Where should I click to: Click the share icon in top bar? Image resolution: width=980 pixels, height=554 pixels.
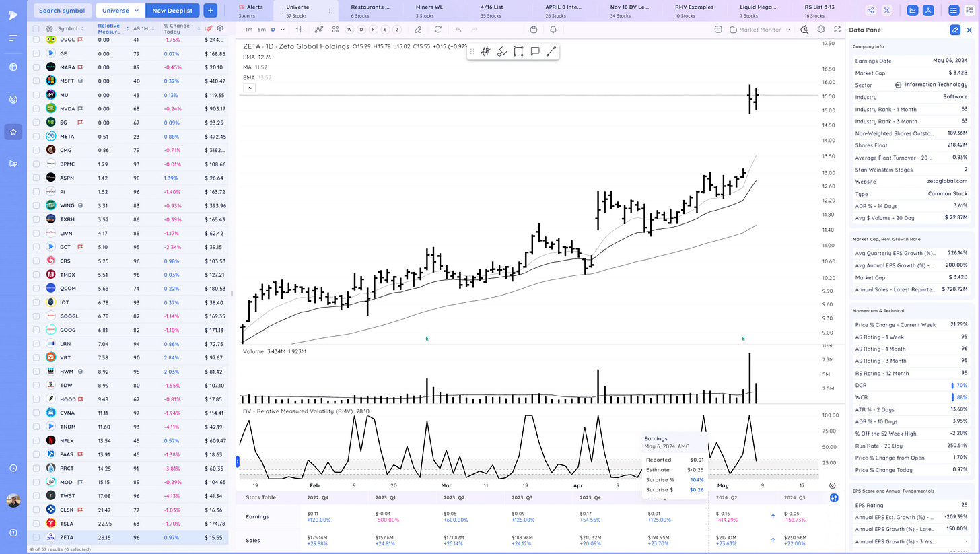tap(871, 10)
